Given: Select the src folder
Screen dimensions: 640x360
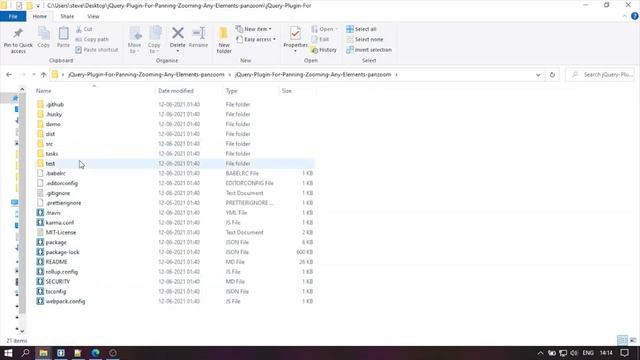Looking at the screenshot, I should [x=49, y=144].
